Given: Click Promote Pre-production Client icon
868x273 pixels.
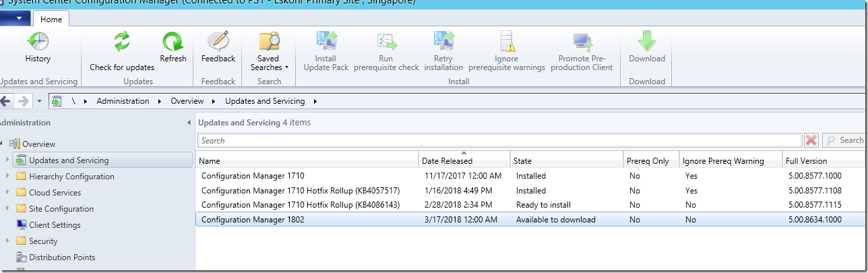Looking at the screenshot, I should click(582, 42).
